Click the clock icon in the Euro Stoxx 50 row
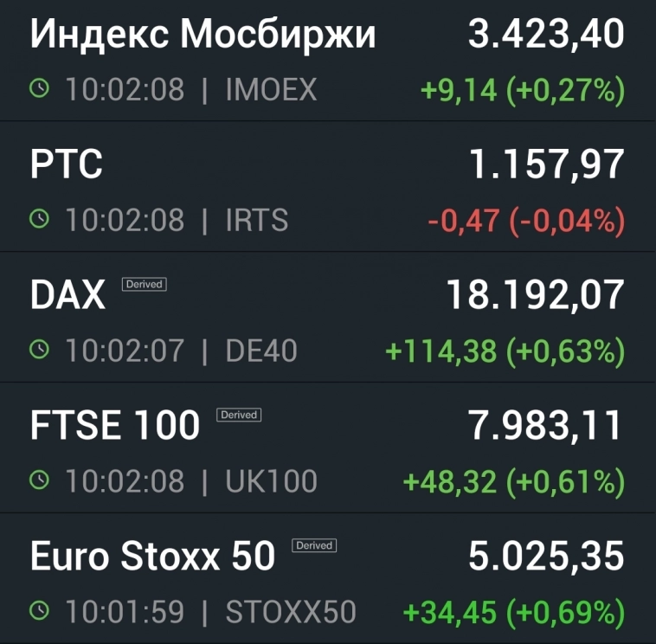 coord(40,612)
